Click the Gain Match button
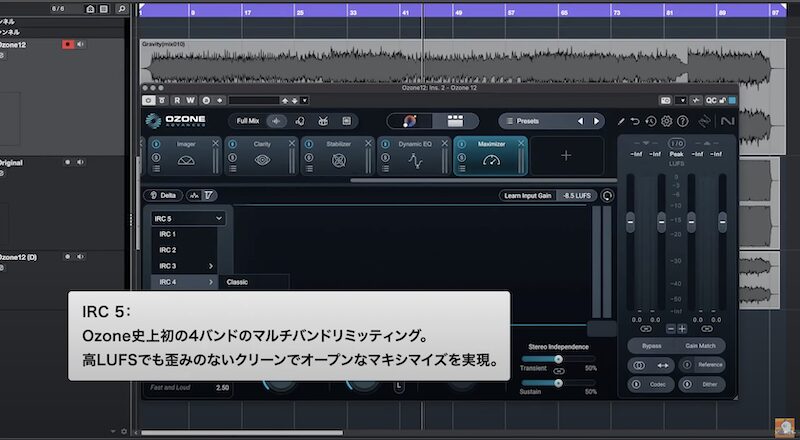This screenshot has width=800, height=440. click(700, 346)
